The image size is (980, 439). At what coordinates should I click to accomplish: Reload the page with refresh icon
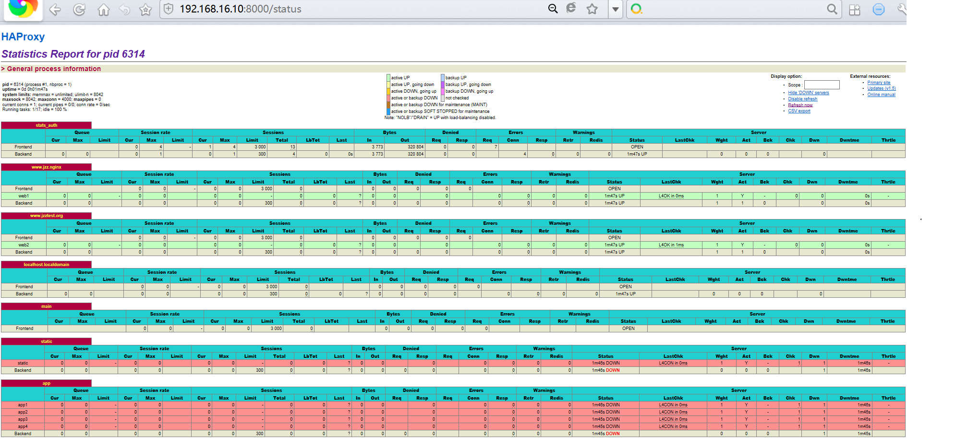click(x=79, y=10)
